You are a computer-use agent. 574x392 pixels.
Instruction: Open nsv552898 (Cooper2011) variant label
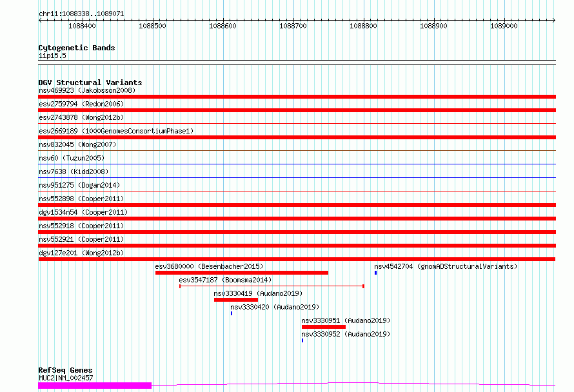point(81,199)
